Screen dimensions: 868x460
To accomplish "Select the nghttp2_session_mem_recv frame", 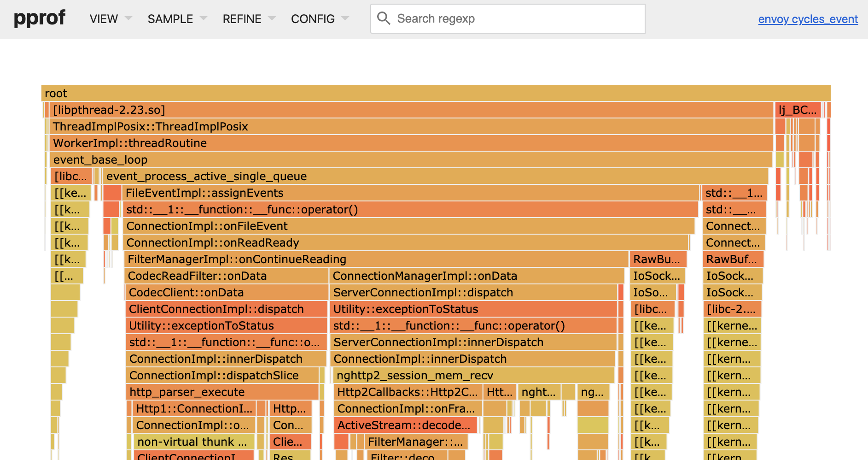I will click(473, 375).
